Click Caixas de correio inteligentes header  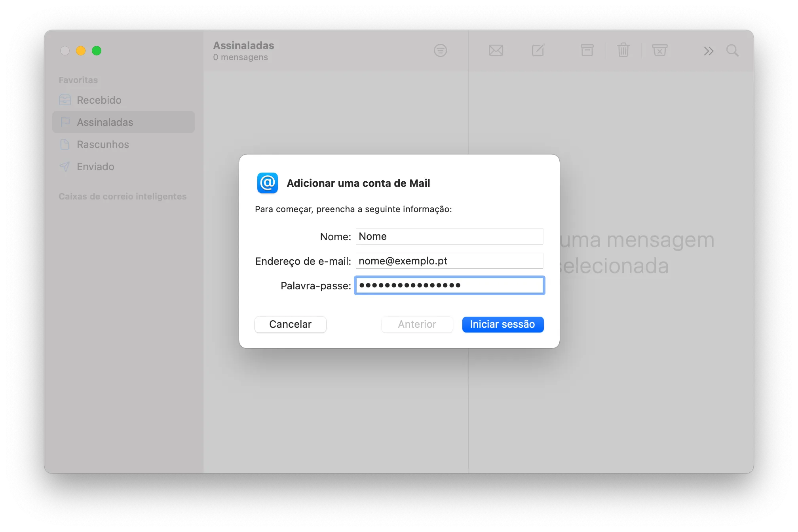pyautogui.click(x=122, y=196)
